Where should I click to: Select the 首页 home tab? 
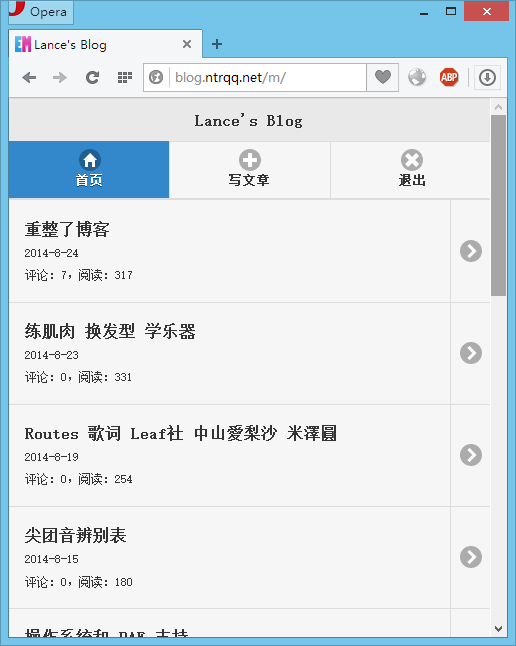click(89, 169)
